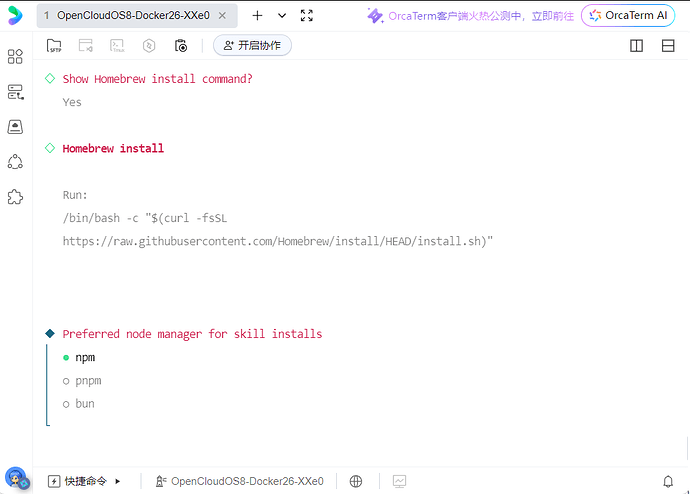Open the SFTP file manager icon

pyautogui.click(x=54, y=45)
